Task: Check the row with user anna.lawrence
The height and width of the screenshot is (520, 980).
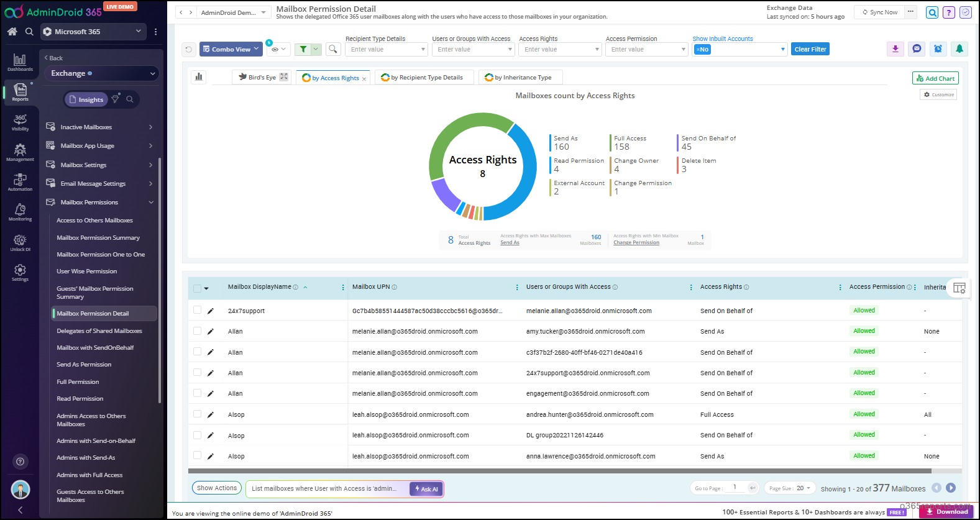Action: pos(197,456)
